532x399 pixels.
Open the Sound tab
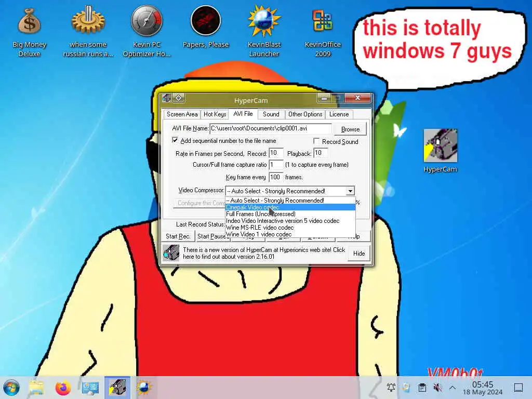coord(271,114)
